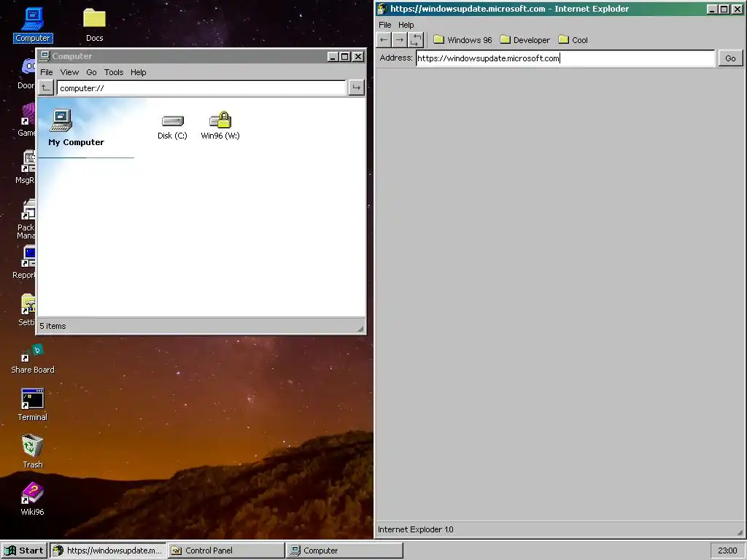This screenshot has height=560, width=747.
Task: Open Help menu in Computer window
Action: tap(138, 72)
